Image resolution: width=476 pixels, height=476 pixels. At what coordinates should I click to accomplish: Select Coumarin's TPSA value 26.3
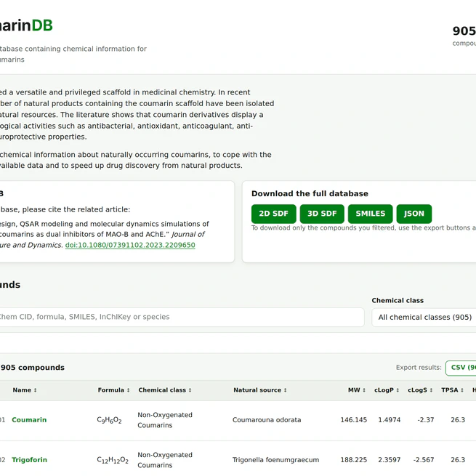[458, 420]
